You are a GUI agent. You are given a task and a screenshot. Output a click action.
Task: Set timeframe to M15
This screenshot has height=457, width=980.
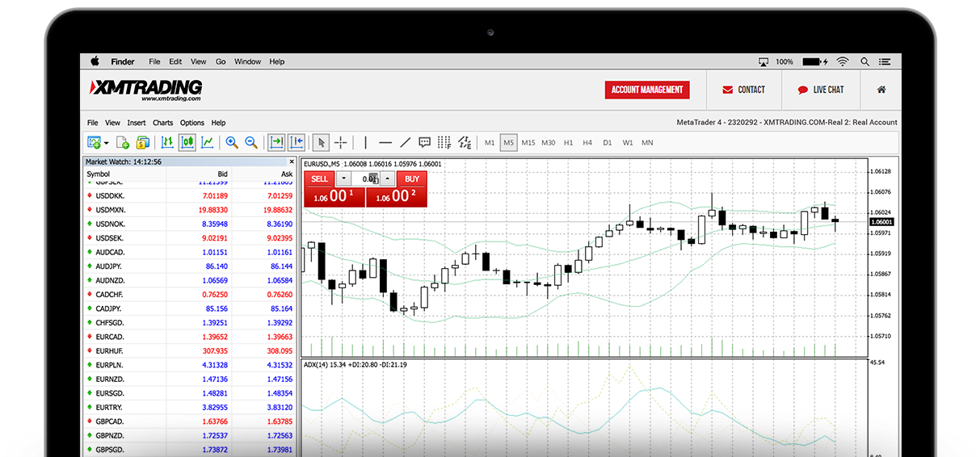click(x=528, y=143)
